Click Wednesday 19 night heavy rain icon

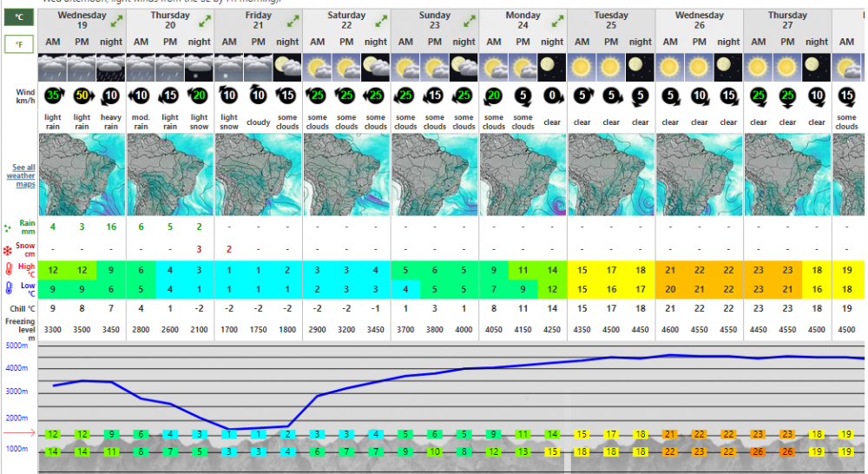point(111,67)
